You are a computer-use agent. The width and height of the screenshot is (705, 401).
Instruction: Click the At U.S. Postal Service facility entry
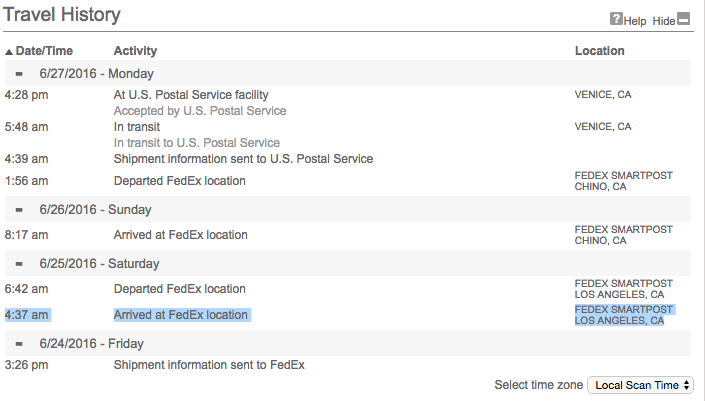coord(191,95)
